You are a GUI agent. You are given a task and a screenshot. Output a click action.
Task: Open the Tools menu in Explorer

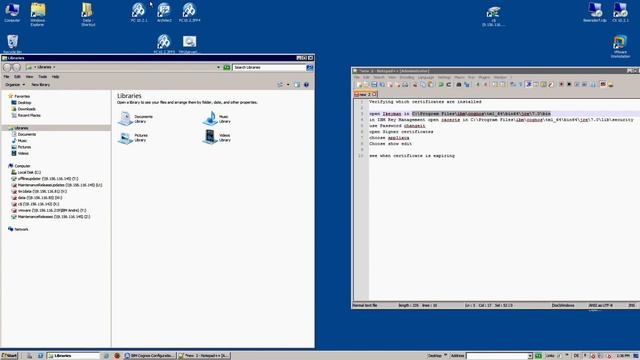[x=42, y=77]
